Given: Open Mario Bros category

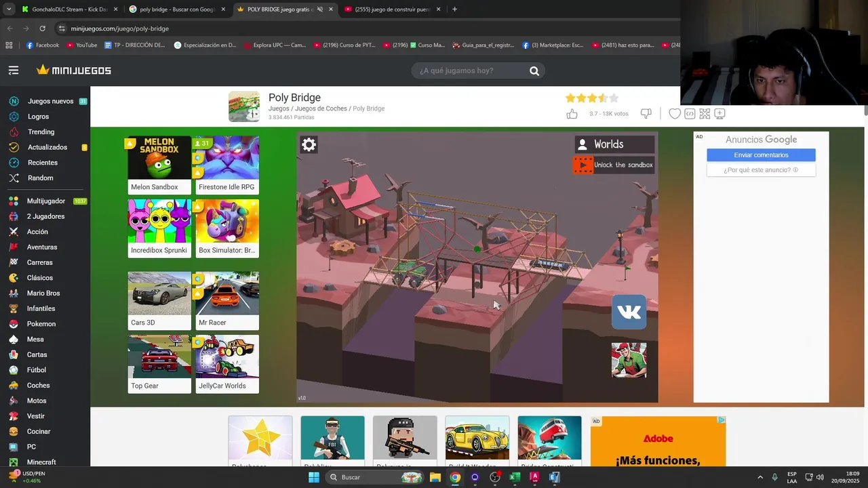Looking at the screenshot, I should (x=43, y=293).
